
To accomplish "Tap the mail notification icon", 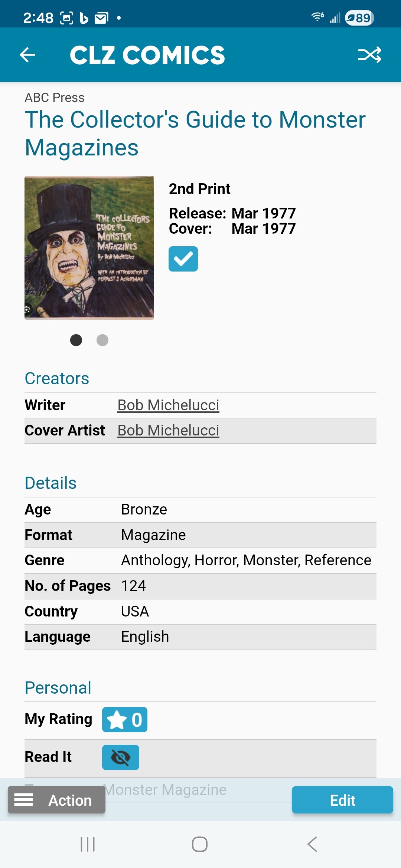I will 101,18.
